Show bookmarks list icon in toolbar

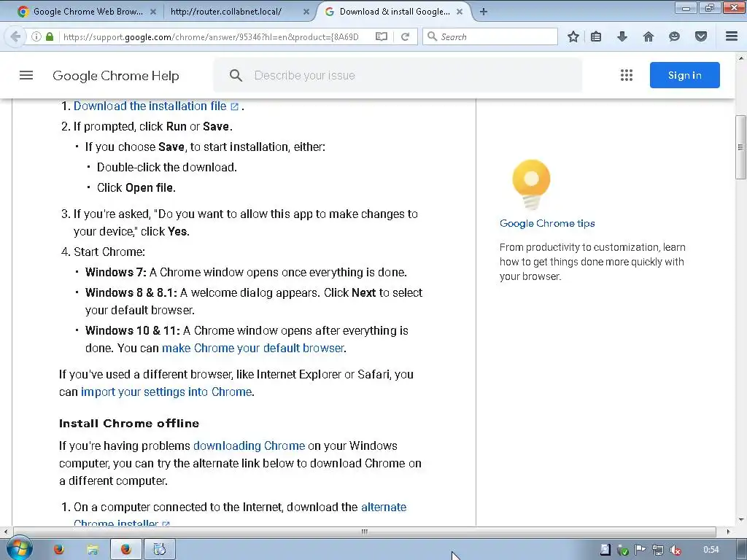[596, 36]
